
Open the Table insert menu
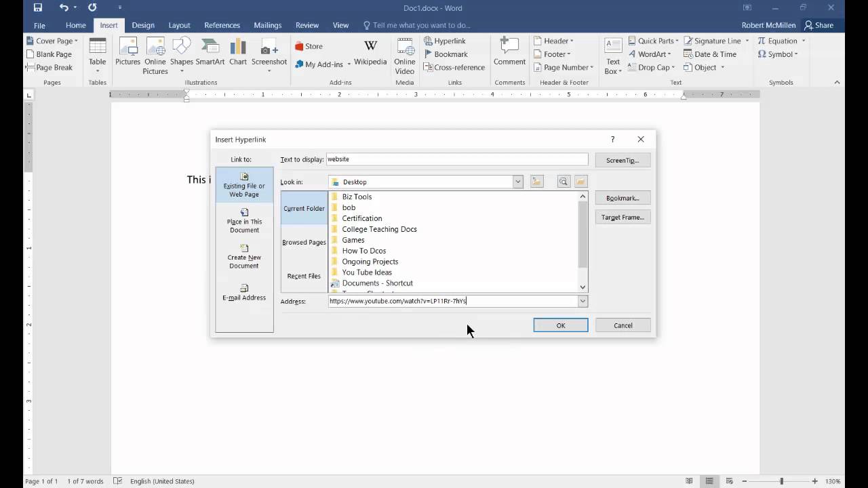98,56
